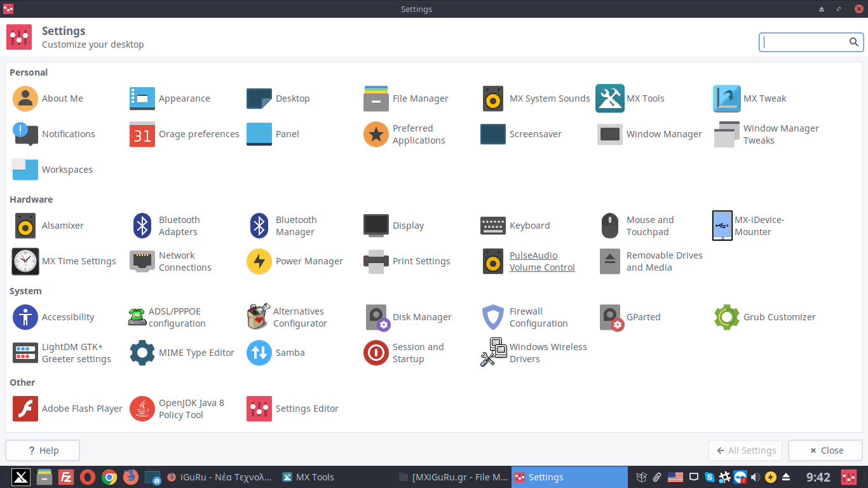Open Workspaces settings
This screenshot has width=868, height=488.
click(53, 170)
